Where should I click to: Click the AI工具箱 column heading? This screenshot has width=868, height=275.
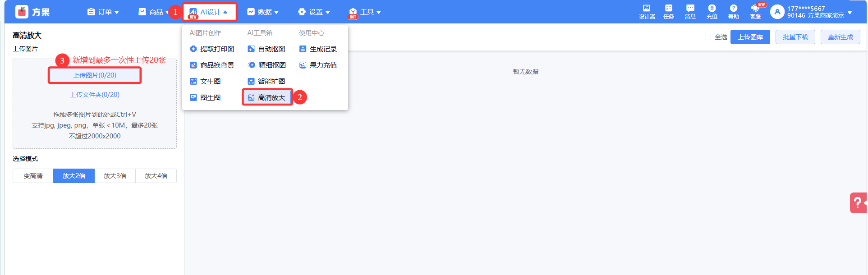(260, 33)
